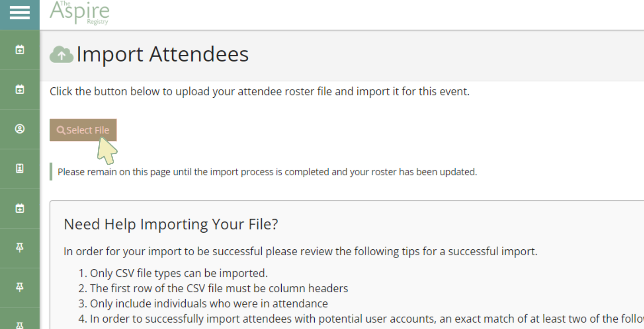This screenshot has width=644, height=329.
Task: Select the ID badge sidebar icon
Action: coord(19,168)
